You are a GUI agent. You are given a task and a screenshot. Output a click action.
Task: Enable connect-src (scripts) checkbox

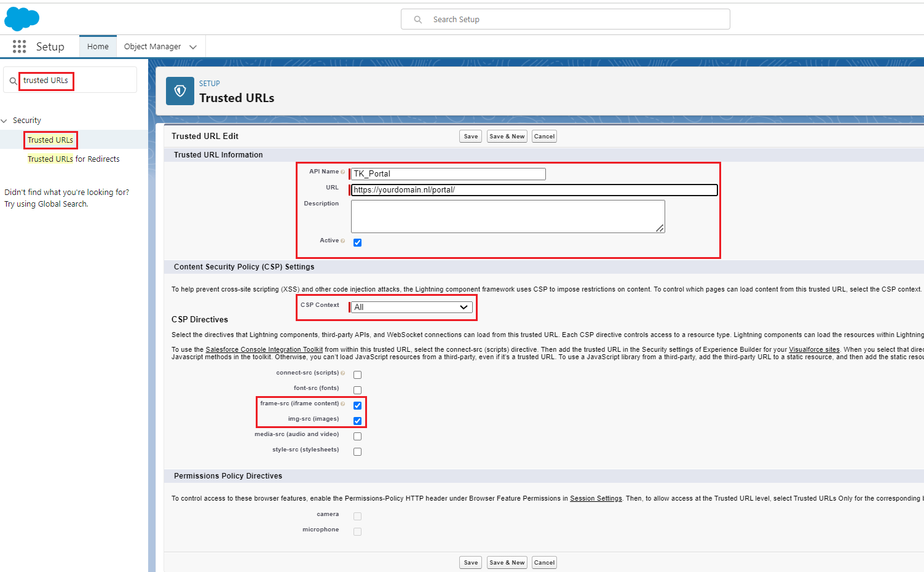pyautogui.click(x=357, y=375)
